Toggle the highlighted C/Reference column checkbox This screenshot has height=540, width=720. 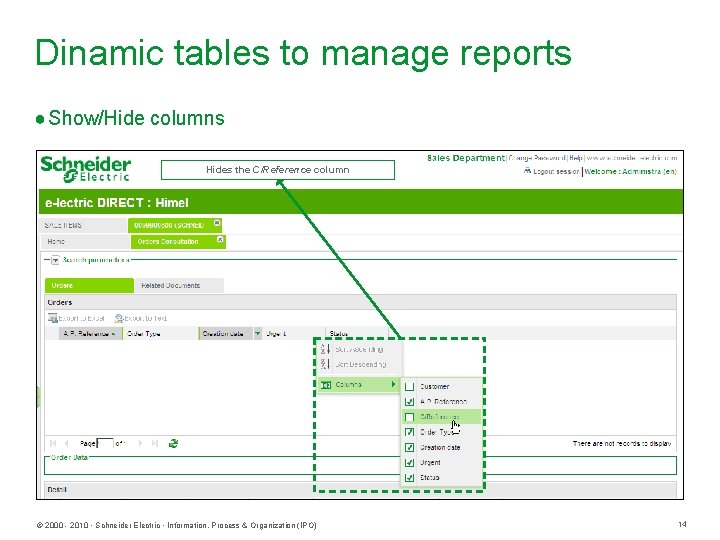410,417
